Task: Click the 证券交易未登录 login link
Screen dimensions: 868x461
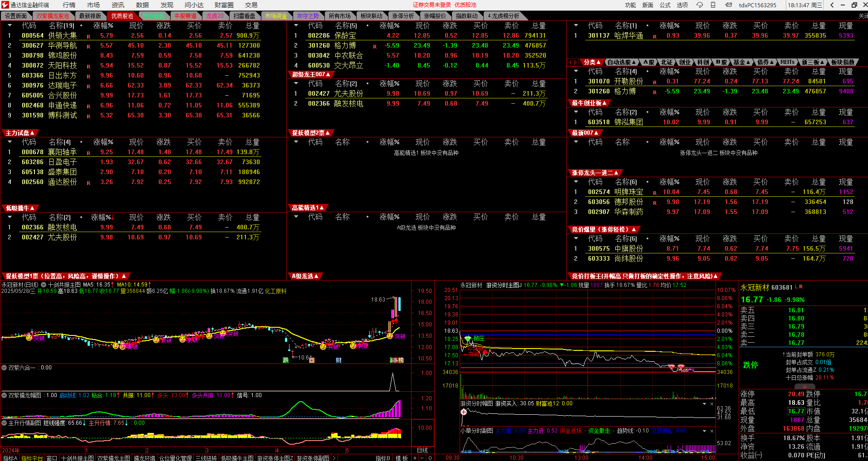Action: click(432, 5)
